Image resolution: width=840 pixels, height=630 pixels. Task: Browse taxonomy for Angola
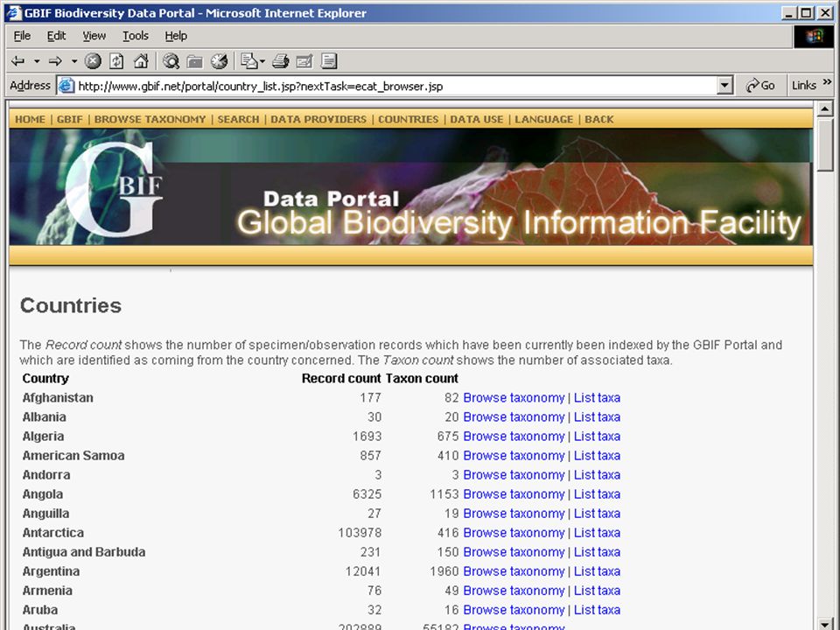coord(514,494)
